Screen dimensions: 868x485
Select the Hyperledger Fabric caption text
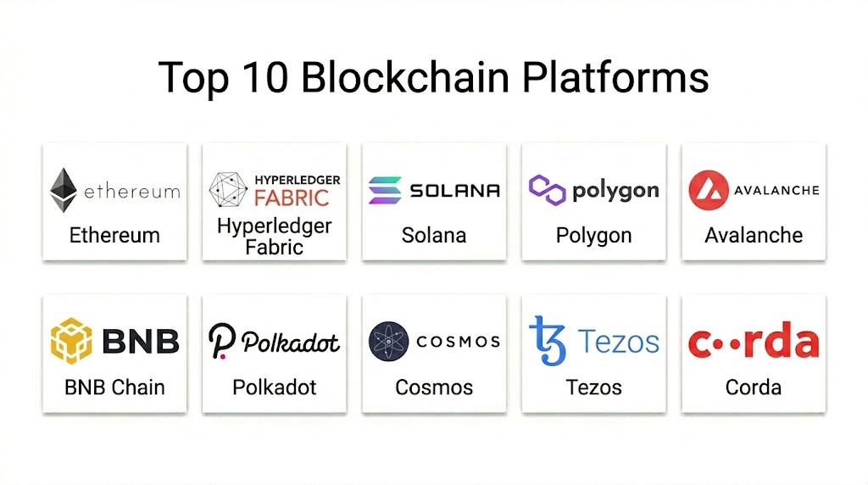click(275, 237)
